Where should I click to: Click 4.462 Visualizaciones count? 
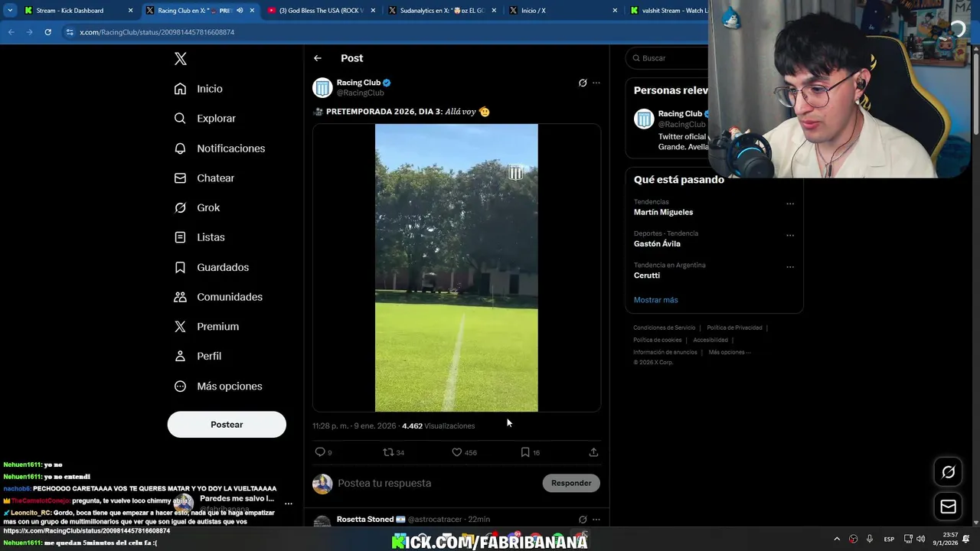tap(438, 425)
